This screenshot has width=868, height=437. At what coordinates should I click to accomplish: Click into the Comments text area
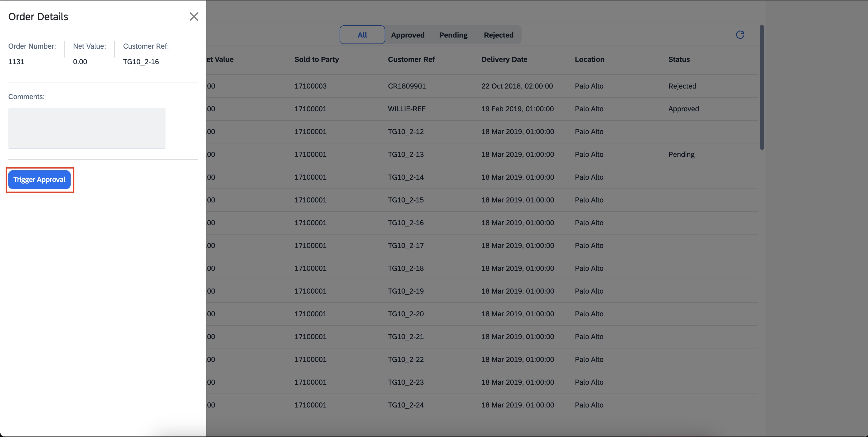[87, 128]
